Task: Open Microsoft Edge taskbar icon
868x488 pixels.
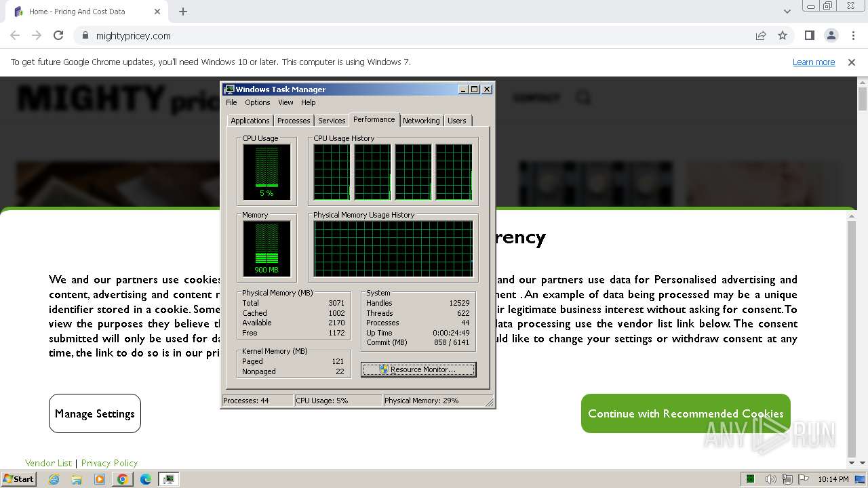Action: (146, 479)
